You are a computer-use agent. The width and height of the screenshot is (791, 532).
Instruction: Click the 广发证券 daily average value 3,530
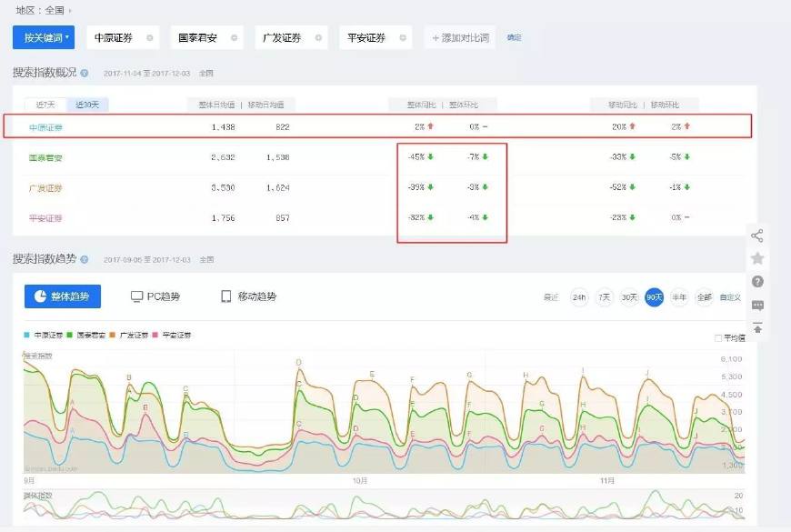click(x=224, y=187)
